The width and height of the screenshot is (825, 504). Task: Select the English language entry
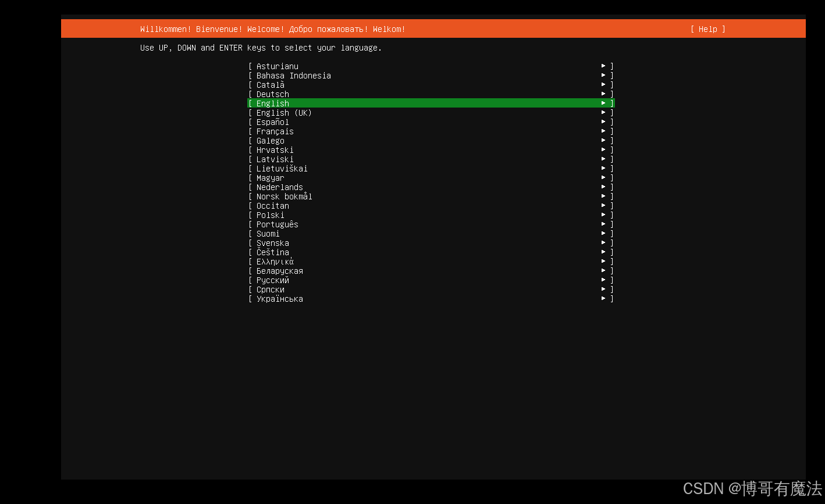coord(272,103)
